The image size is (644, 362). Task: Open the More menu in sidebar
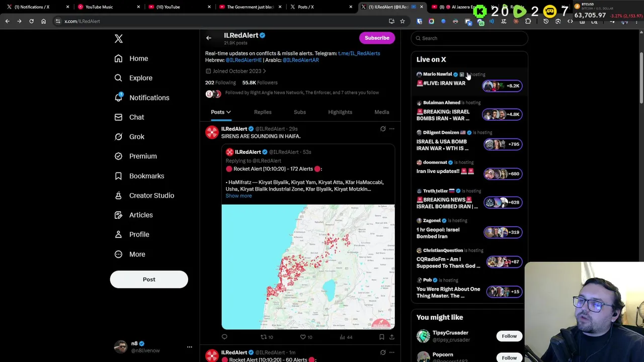(x=130, y=254)
